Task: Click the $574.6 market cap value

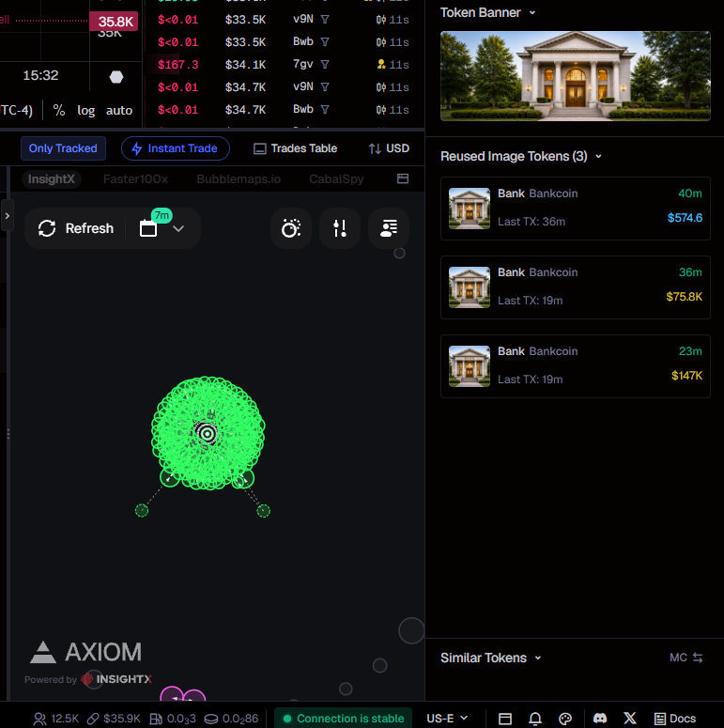Action: (685, 218)
